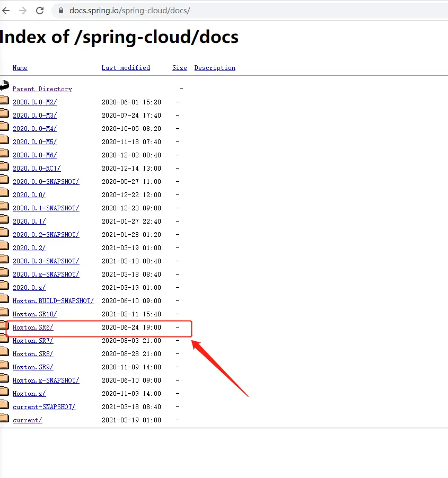
Task: Click folder icon beside Hoxton.x-SNAPSHOT/
Action: 4,378
